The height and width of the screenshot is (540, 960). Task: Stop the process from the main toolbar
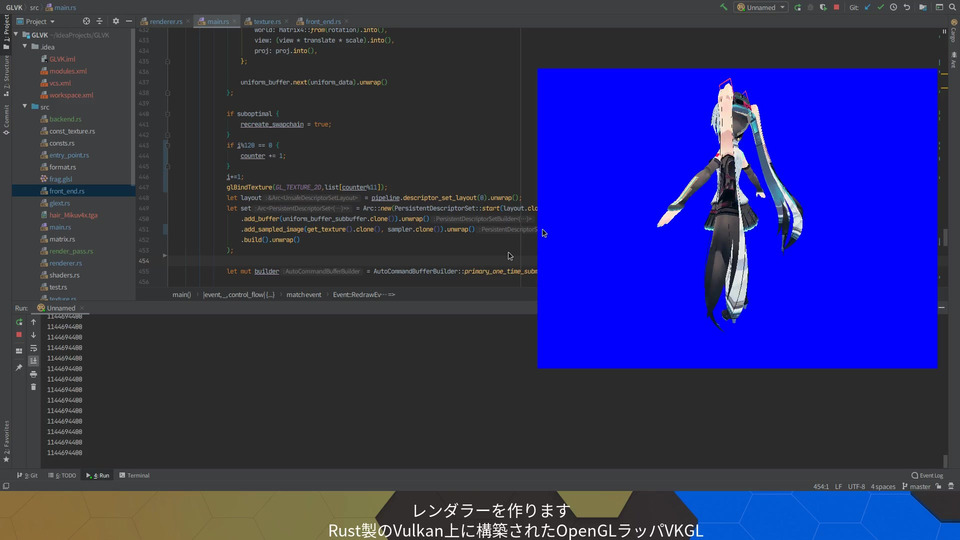[836, 7]
